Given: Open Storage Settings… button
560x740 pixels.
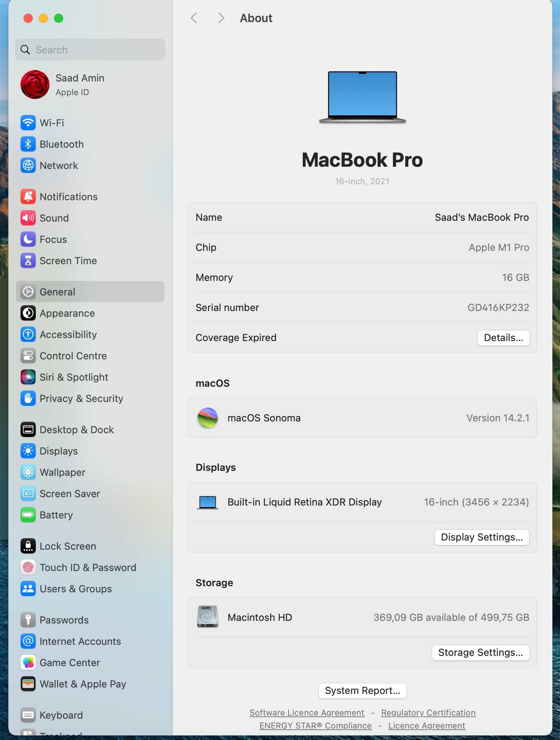Looking at the screenshot, I should coord(480,653).
